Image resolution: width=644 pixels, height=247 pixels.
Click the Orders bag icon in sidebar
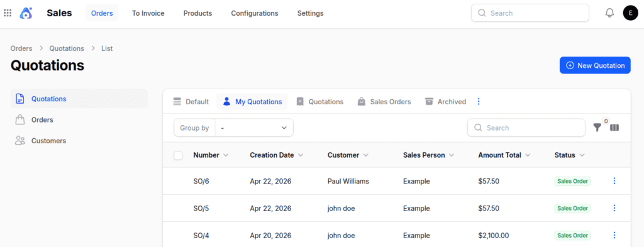(x=19, y=120)
